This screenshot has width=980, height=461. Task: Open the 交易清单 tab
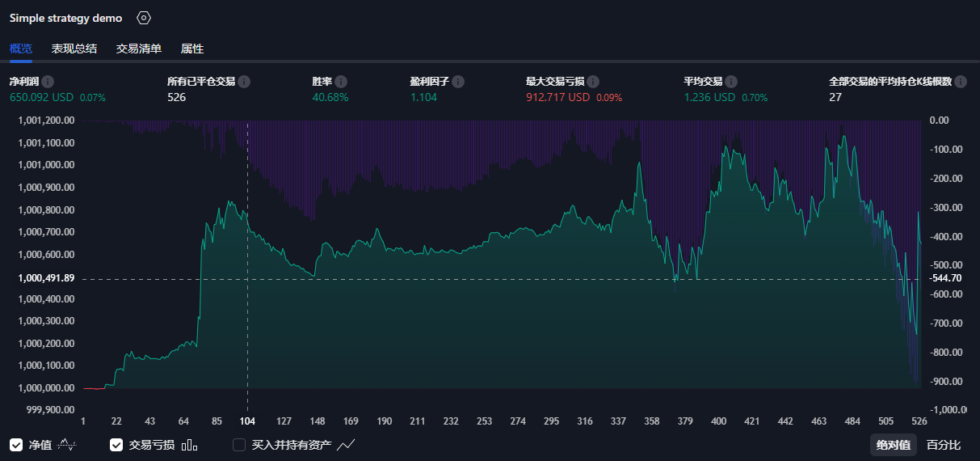click(139, 49)
